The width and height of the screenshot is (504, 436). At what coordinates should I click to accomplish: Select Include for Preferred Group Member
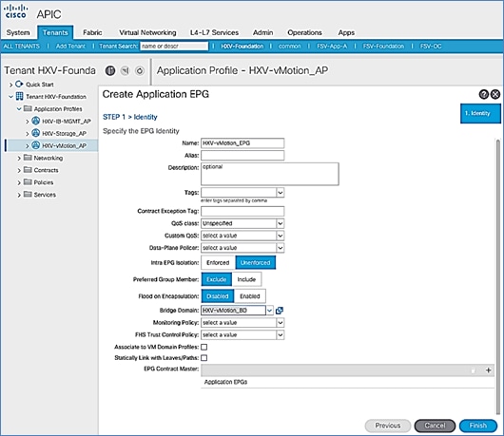pyautogui.click(x=246, y=279)
